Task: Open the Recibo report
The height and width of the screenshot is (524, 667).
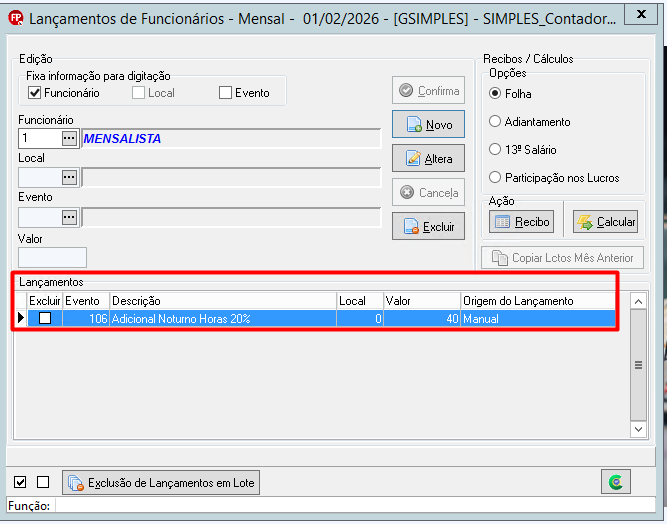Action: [x=522, y=222]
